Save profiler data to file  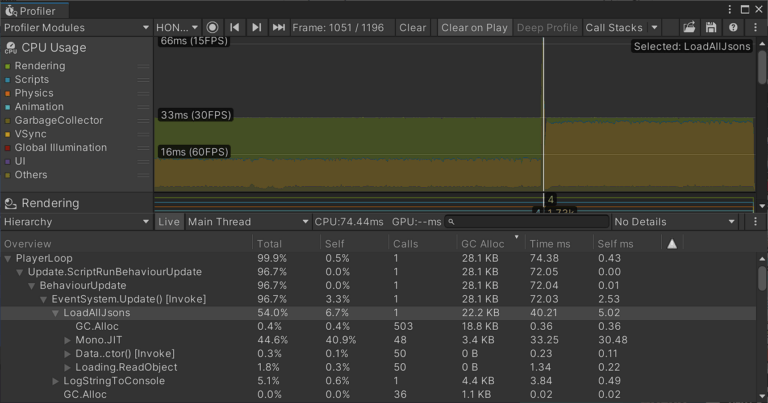click(x=711, y=28)
